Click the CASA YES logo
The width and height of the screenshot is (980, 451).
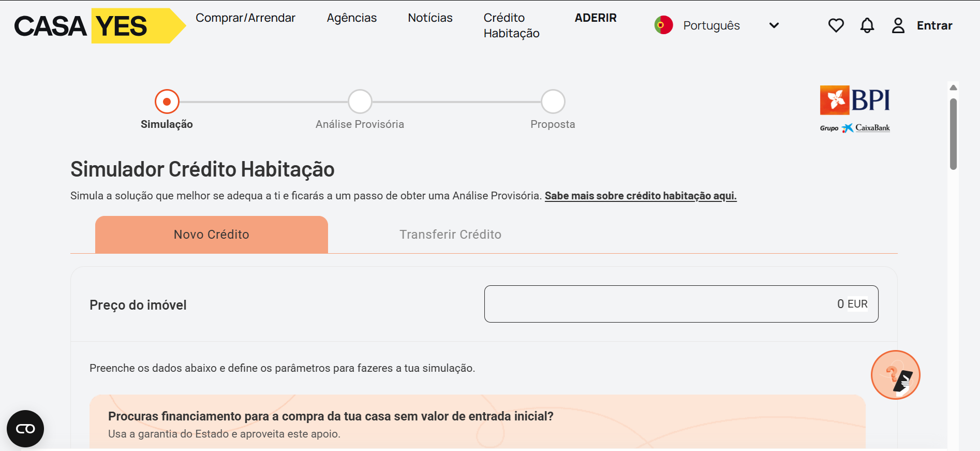[99, 26]
